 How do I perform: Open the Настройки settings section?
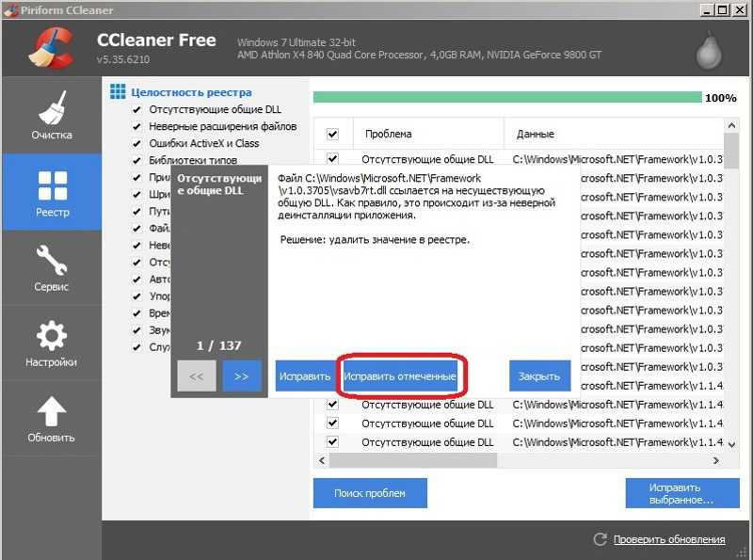[52, 343]
